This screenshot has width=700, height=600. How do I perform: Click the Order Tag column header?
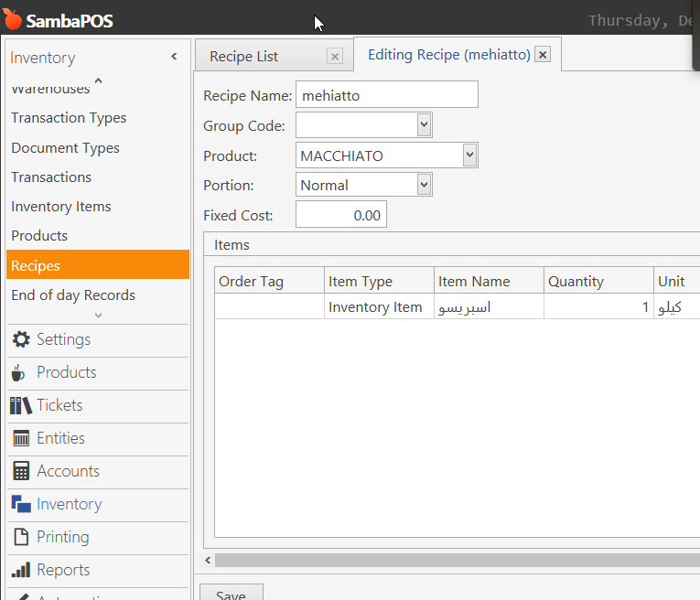coord(269,281)
